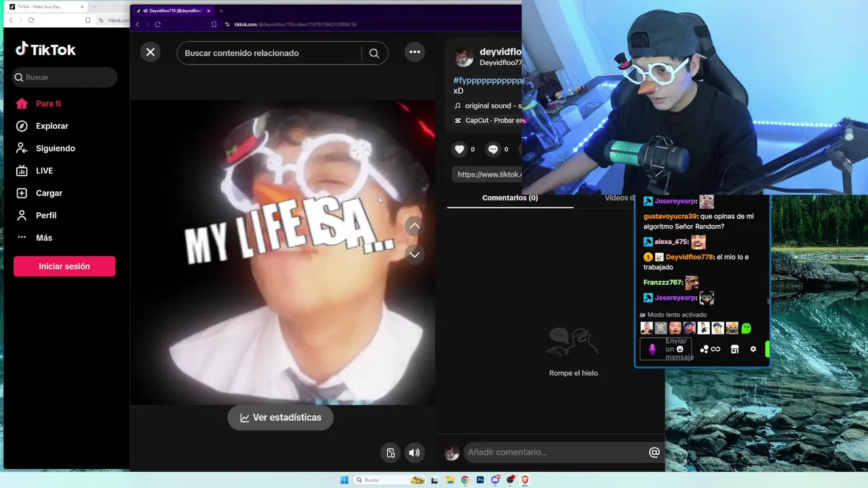
Task: Click the green ghost emote in chat
Action: [x=746, y=328]
